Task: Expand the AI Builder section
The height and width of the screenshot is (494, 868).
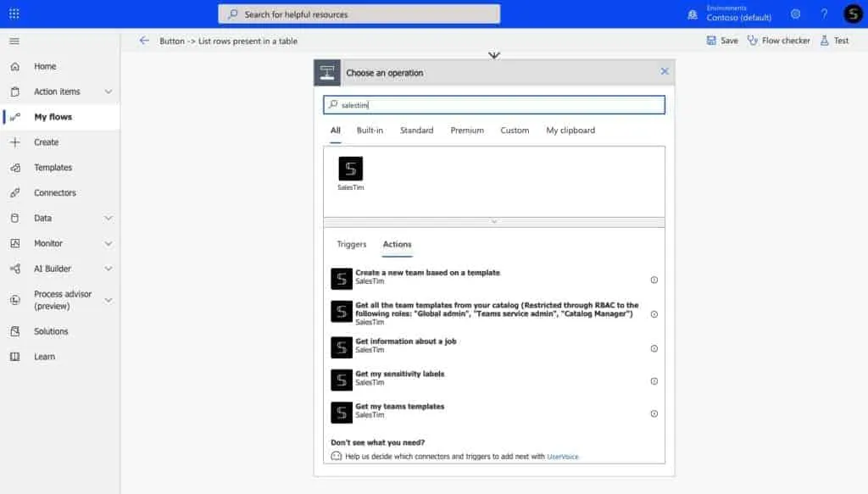Action: (108, 269)
